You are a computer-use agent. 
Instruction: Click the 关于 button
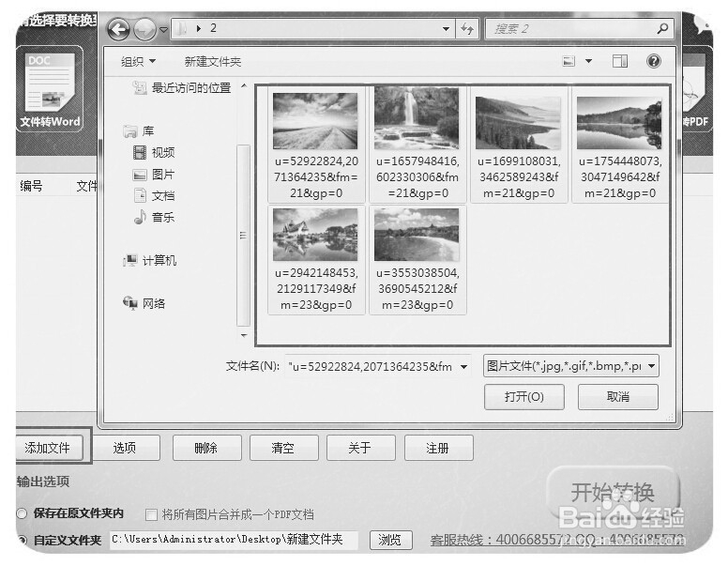pyautogui.click(x=360, y=448)
